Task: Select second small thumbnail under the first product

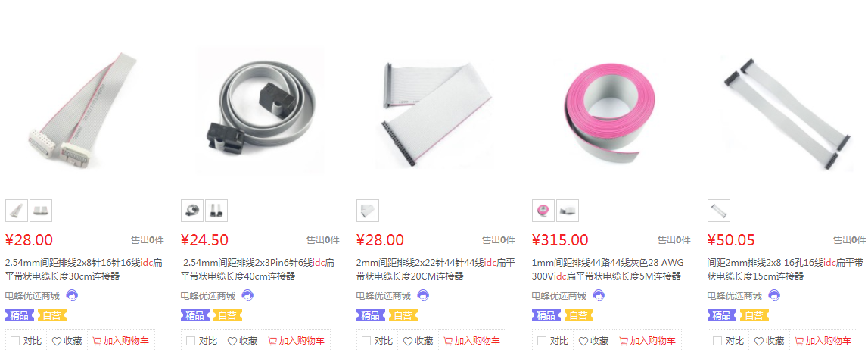Action: 41,211
